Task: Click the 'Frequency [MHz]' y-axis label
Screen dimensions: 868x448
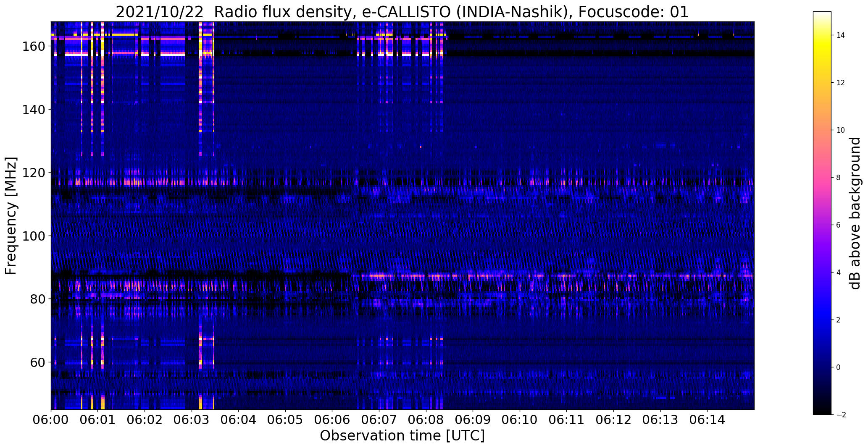Action: click(11, 216)
